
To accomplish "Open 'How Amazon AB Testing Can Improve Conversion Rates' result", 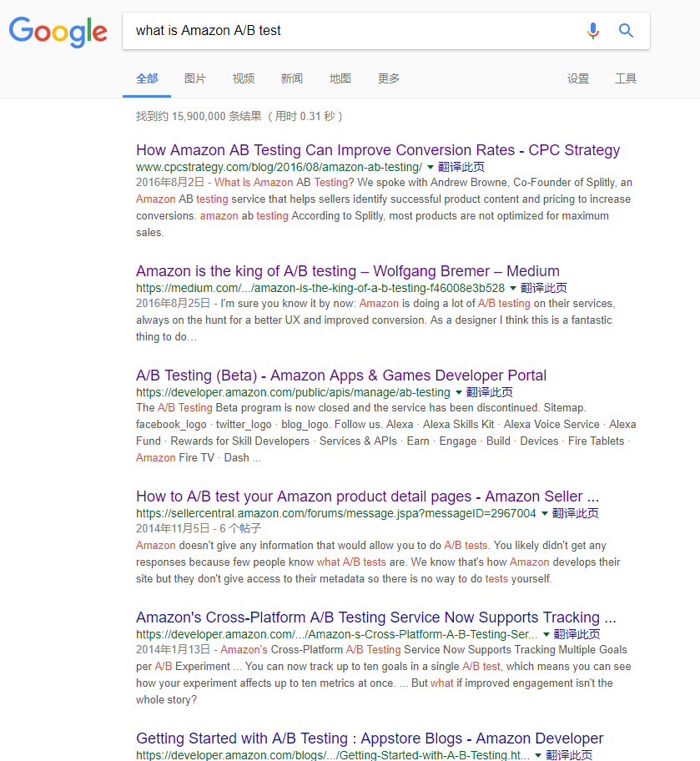I will 378,150.
